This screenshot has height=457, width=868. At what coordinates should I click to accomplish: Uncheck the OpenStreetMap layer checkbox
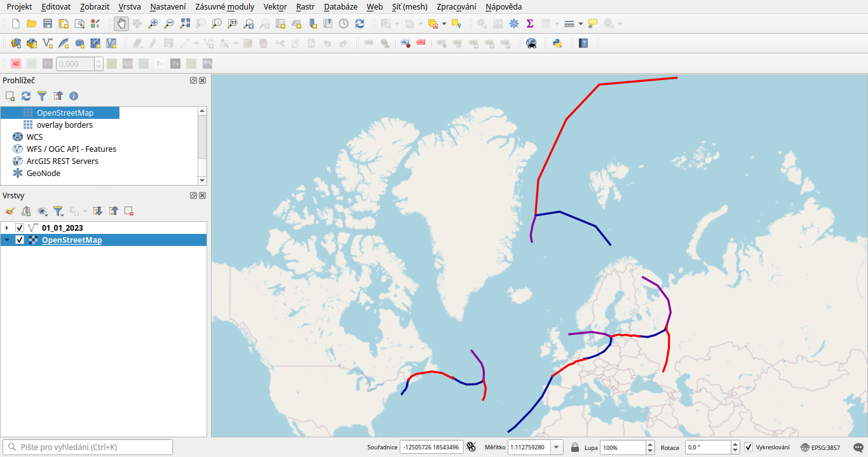coord(20,240)
